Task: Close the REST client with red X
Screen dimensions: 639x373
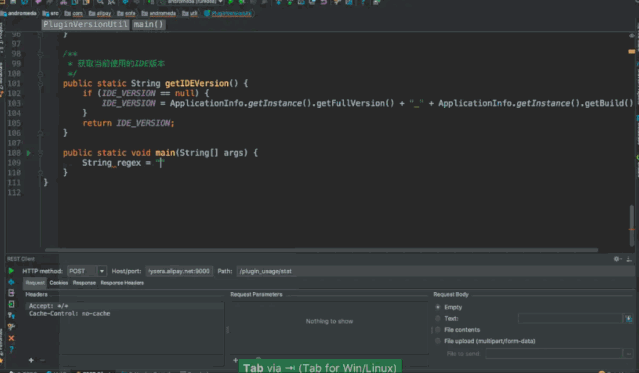Action: tap(11, 338)
